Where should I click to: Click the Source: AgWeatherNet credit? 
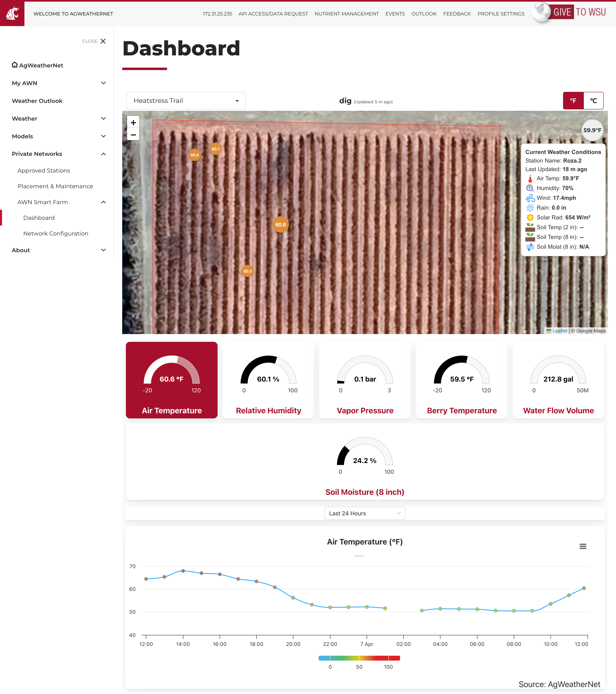(x=559, y=684)
